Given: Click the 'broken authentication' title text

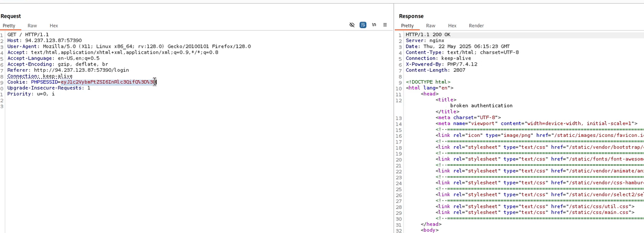Looking at the screenshot, I should [481, 105].
